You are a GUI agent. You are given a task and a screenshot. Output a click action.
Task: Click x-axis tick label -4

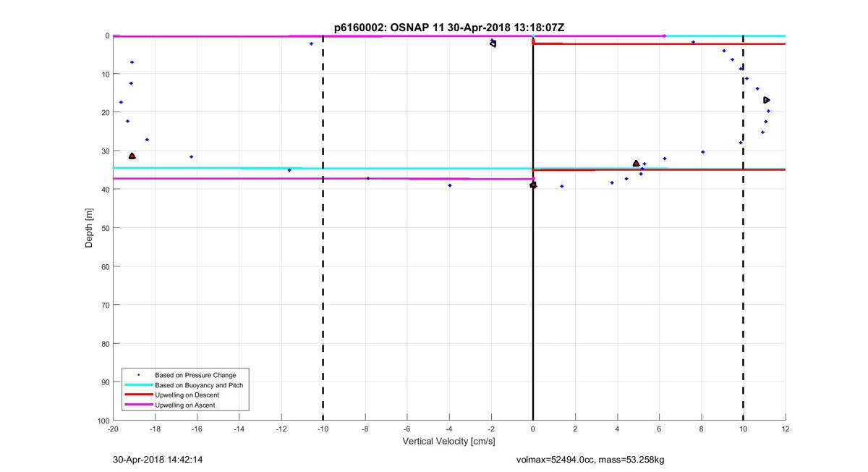449,429
